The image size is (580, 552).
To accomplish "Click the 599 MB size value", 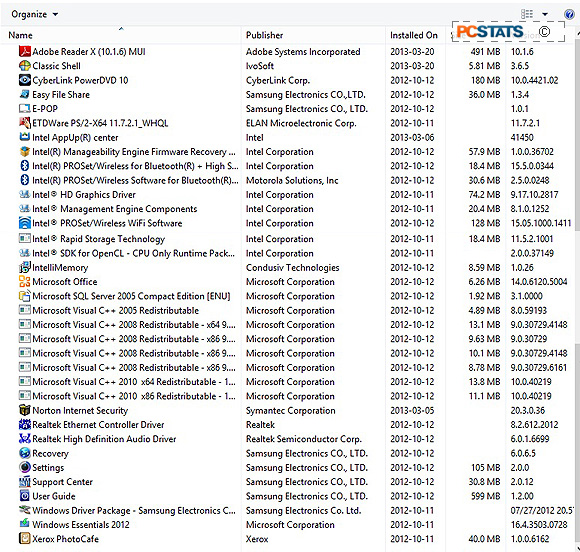I will pyautogui.click(x=485, y=496).
